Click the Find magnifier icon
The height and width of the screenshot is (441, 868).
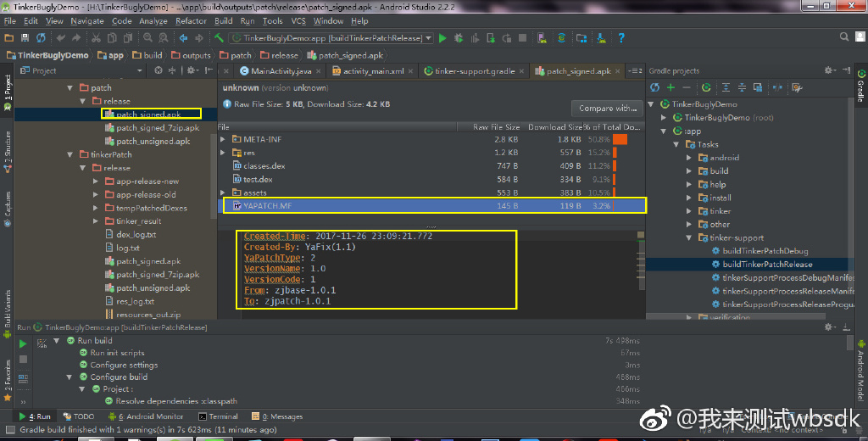pyautogui.click(x=147, y=37)
